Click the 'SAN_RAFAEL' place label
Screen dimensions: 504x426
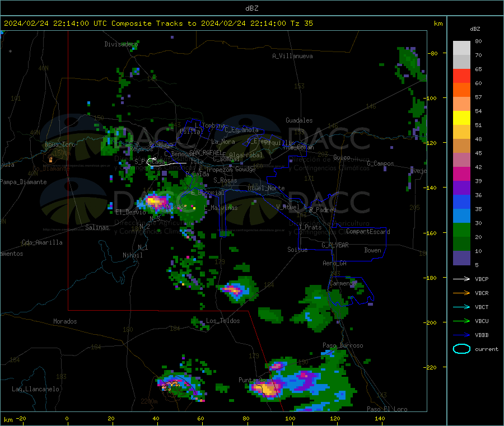(206, 152)
